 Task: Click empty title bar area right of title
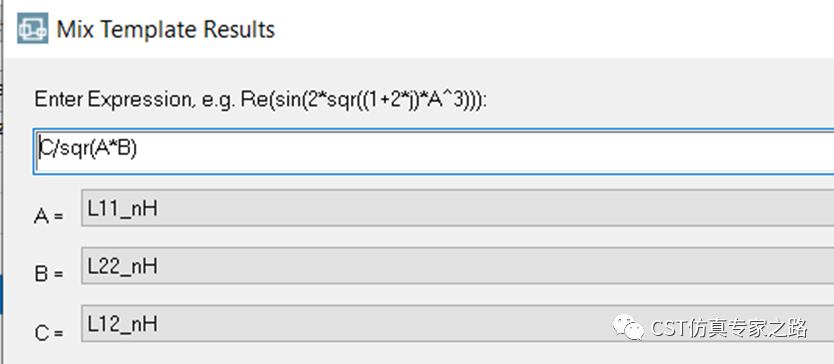click(553, 29)
